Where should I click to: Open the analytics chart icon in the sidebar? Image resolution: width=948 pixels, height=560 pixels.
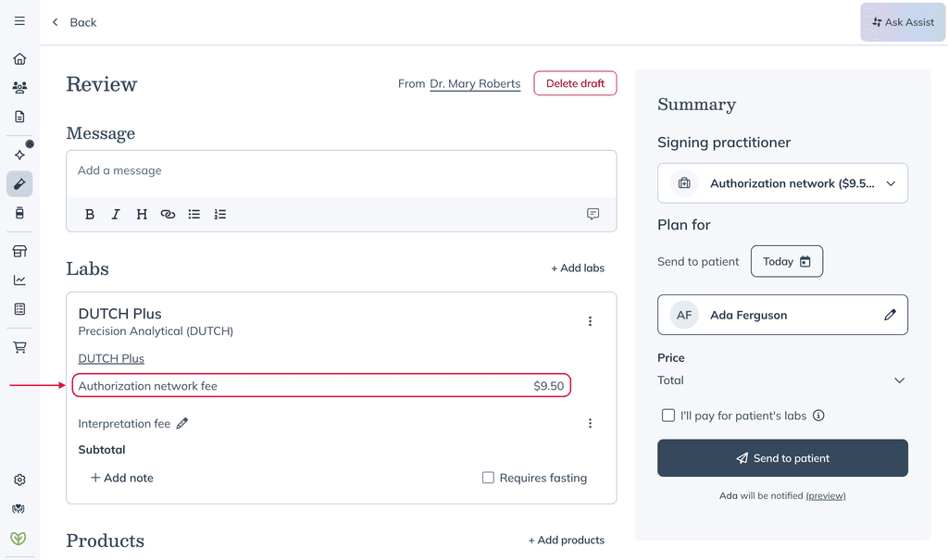click(20, 280)
